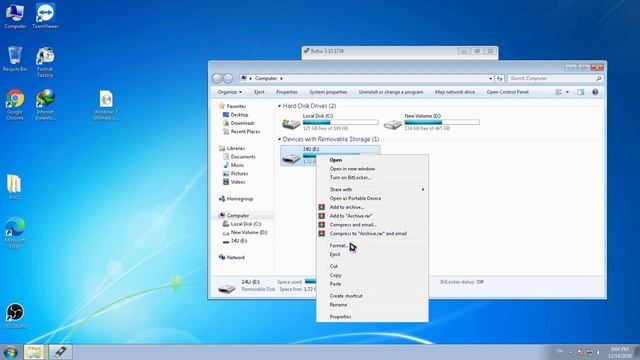Viewport: 640px width, 360px height.
Task: Choose Open as Portable Device
Action: 372,198
